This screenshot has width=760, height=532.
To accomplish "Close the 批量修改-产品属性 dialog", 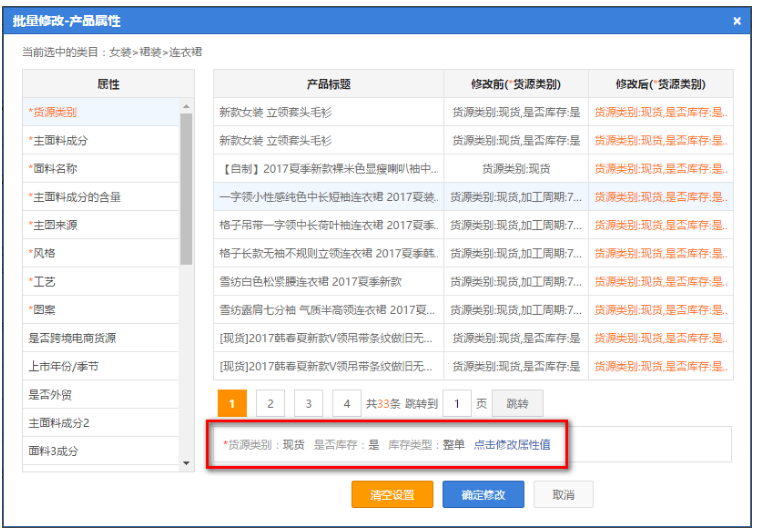I will [x=737, y=21].
